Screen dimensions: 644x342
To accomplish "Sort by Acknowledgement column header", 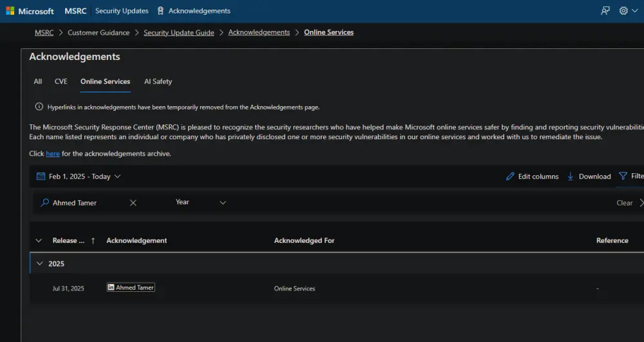I will (137, 241).
